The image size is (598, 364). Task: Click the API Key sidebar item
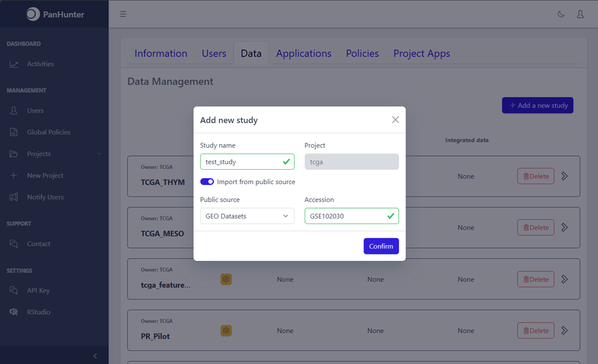[38, 290]
